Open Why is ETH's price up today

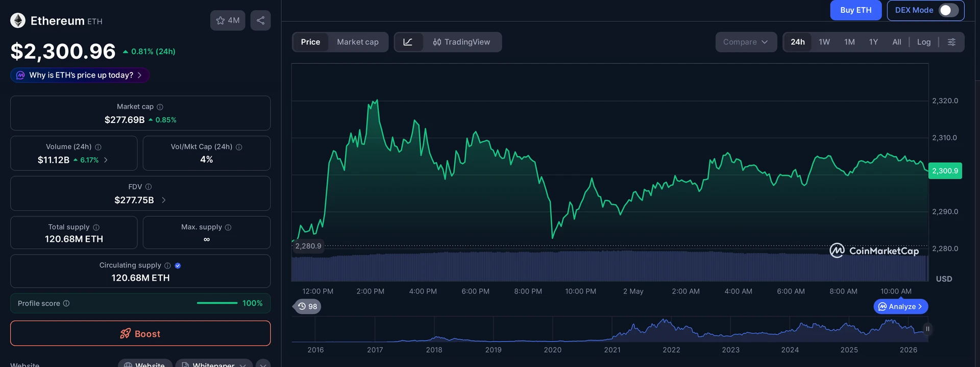80,75
